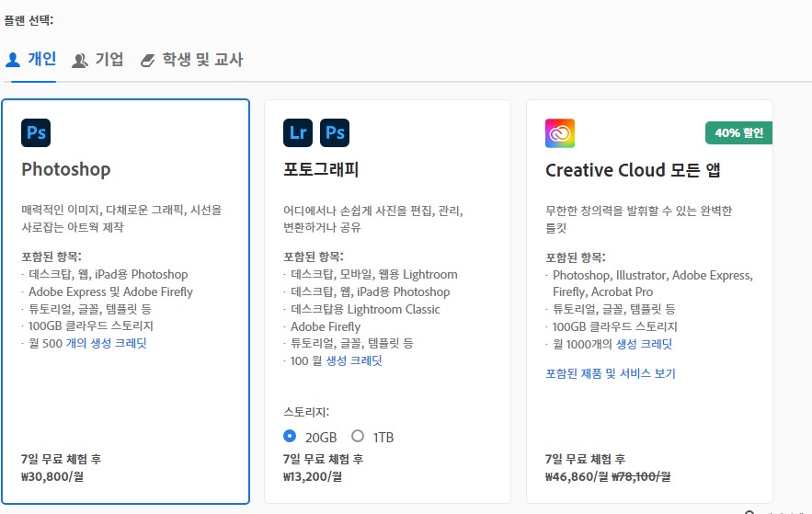Screen dimensions: 812x514
Task: Open the 학생 및 교사 plan tab
Action: point(191,60)
